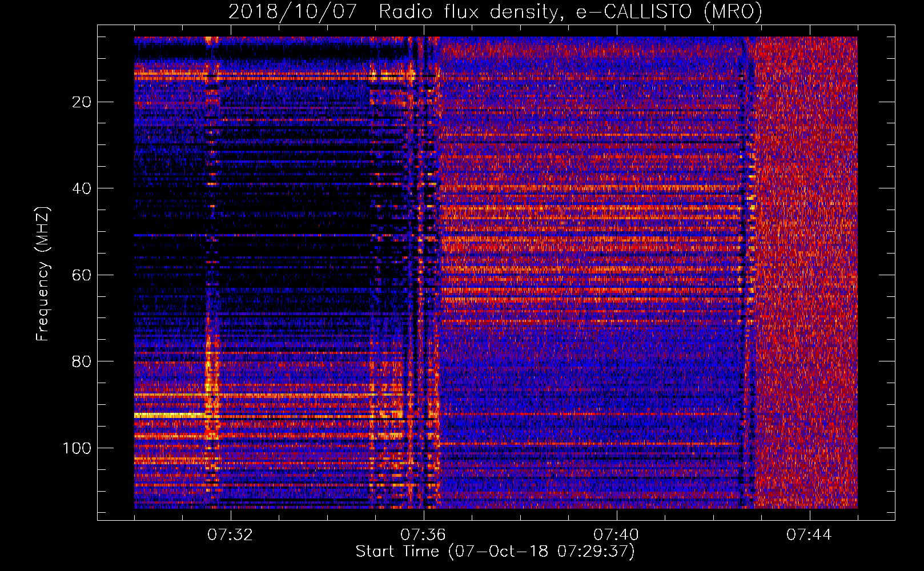Screen dimensions: 924x571
Task: Click the 07:44 time tick label
Action: point(809,535)
